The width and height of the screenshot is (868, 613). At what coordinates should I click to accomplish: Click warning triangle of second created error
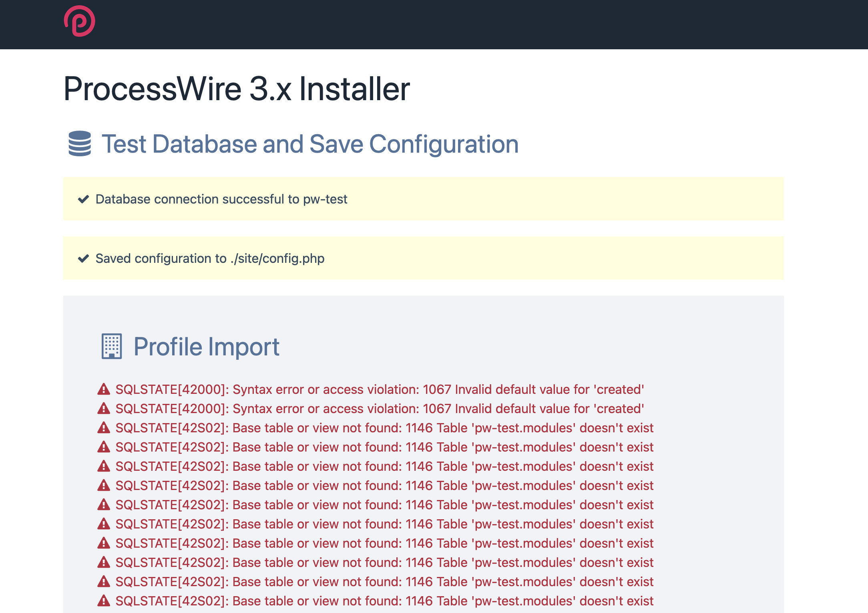pyautogui.click(x=104, y=408)
